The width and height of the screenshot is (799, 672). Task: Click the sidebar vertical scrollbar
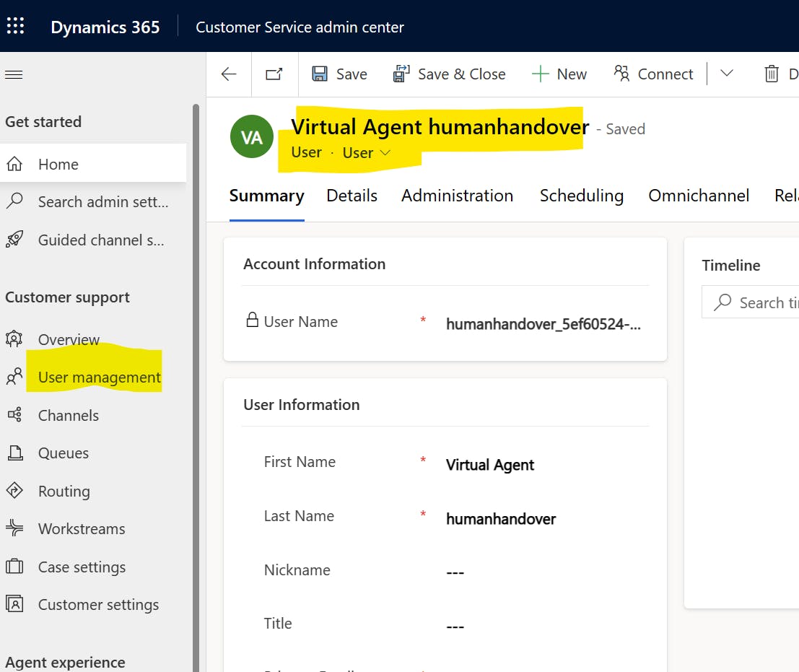click(x=196, y=387)
